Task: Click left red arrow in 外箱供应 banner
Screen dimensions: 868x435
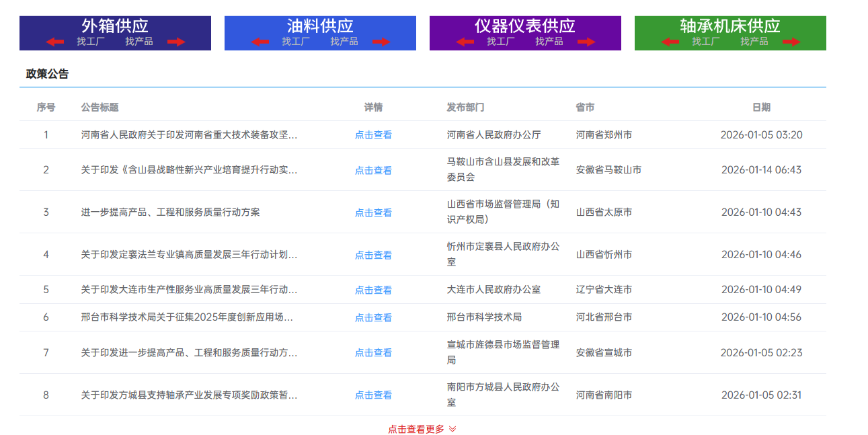Action: click(x=55, y=42)
